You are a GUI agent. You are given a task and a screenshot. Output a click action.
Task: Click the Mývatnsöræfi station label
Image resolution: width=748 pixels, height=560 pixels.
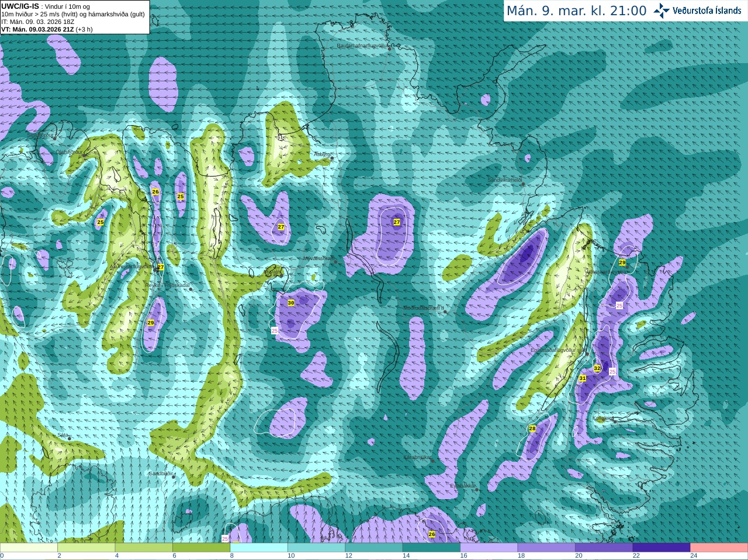point(318,258)
